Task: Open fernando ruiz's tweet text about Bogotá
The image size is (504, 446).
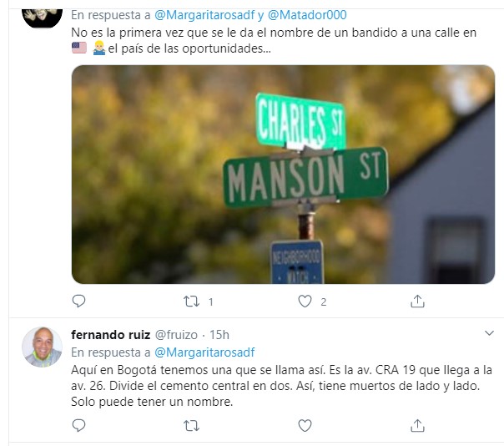Action: (281, 386)
